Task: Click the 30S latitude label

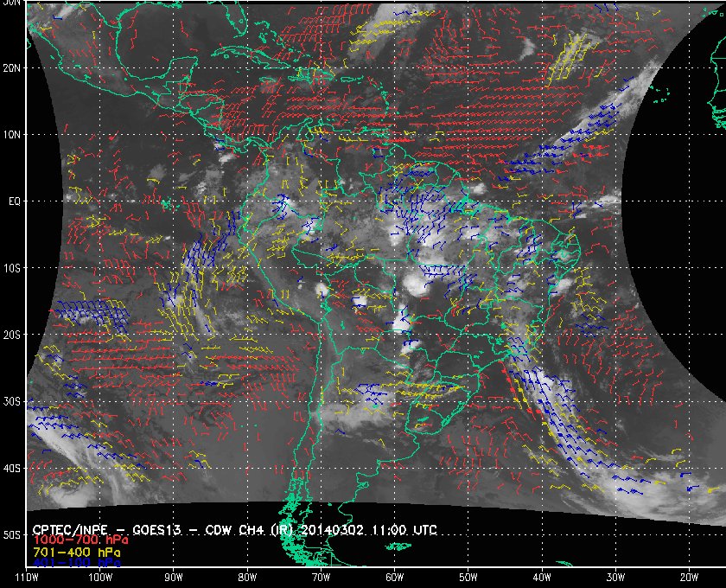Action: click(x=11, y=402)
